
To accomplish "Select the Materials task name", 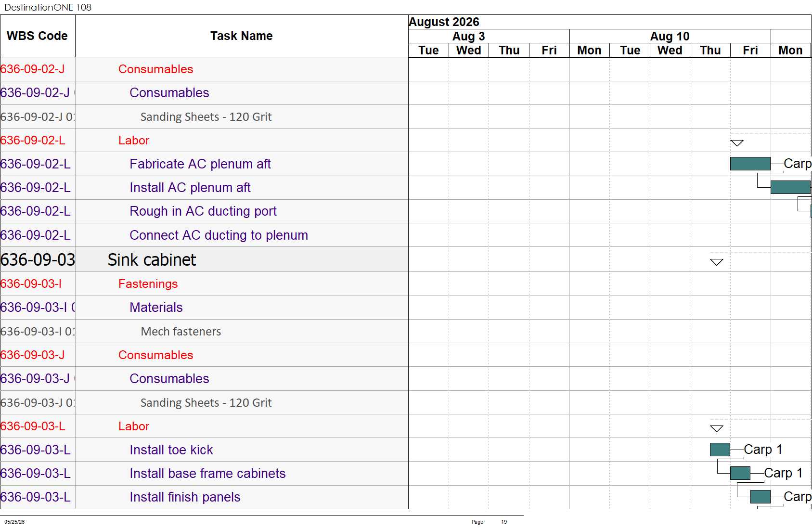I will pyautogui.click(x=156, y=308).
